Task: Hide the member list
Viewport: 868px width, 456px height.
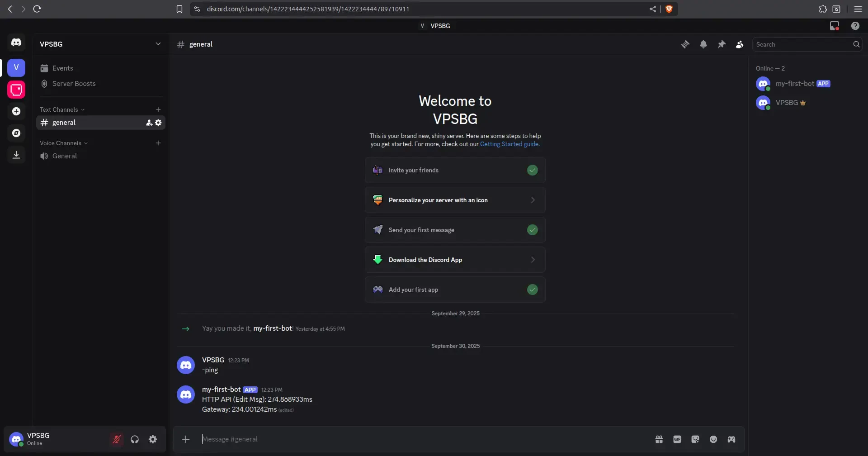Action: (740, 44)
